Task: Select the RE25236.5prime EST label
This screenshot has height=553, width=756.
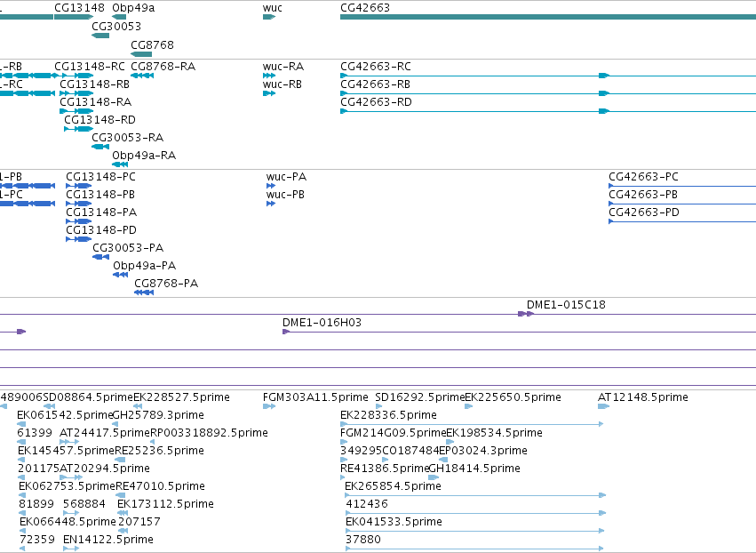Action: [160, 451]
